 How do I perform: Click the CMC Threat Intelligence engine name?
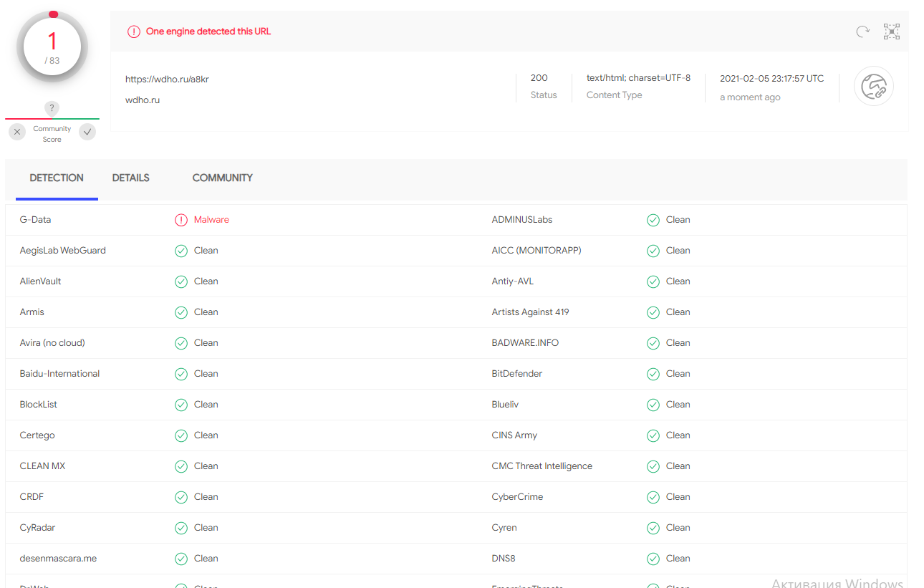pos(542,466)
